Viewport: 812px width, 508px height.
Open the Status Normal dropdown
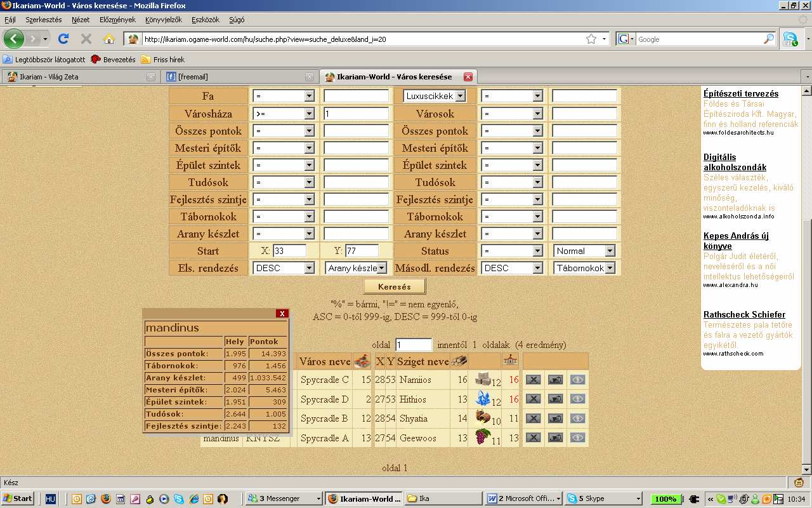tap(584, 251)
